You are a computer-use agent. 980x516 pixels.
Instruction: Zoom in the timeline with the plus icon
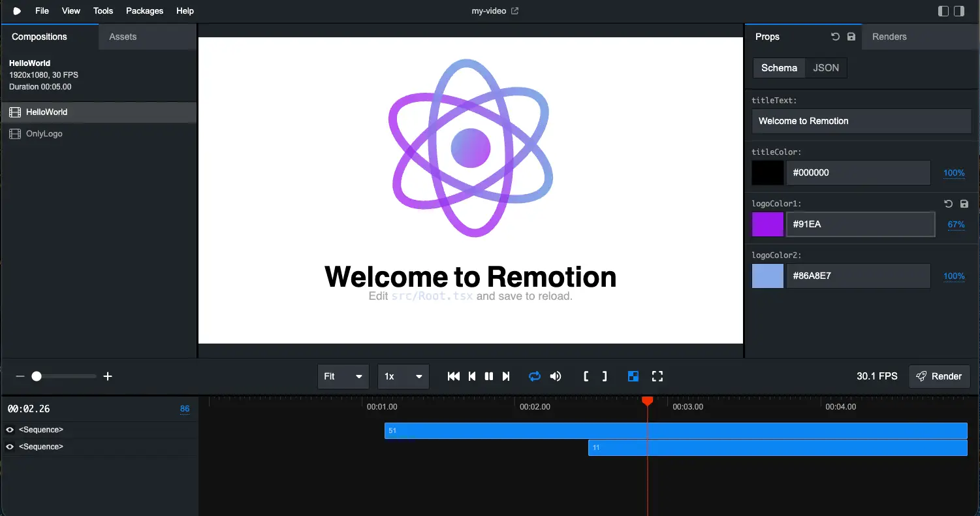click(x=108, y=376)
